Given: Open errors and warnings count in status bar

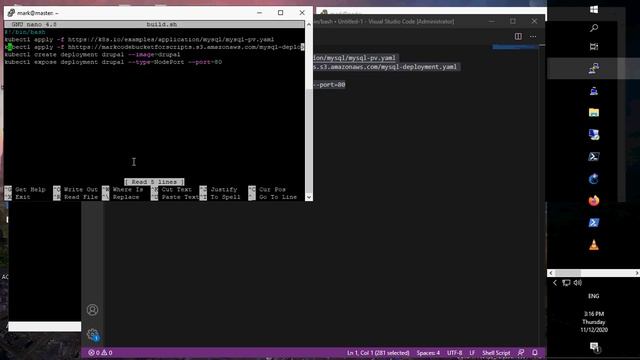Looking at the screenshot, I should (x=100, y=353).
